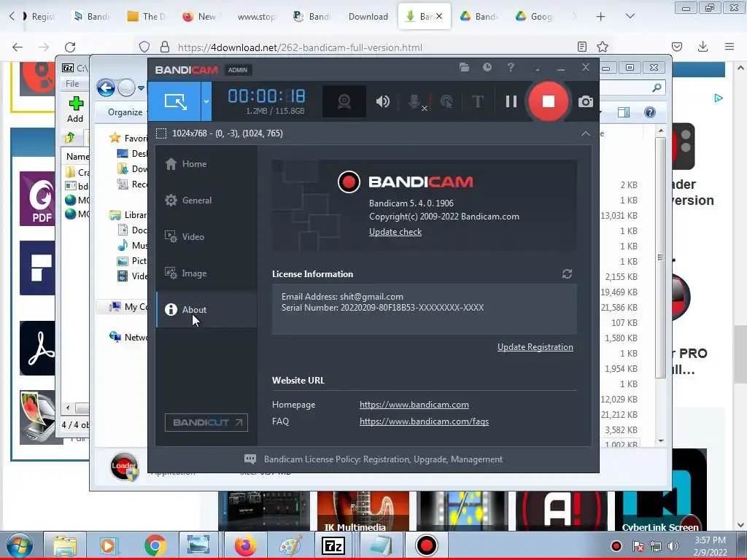Click the Explorer search magnifier icon
Screen dimensions: 747x560
point(657,87)
